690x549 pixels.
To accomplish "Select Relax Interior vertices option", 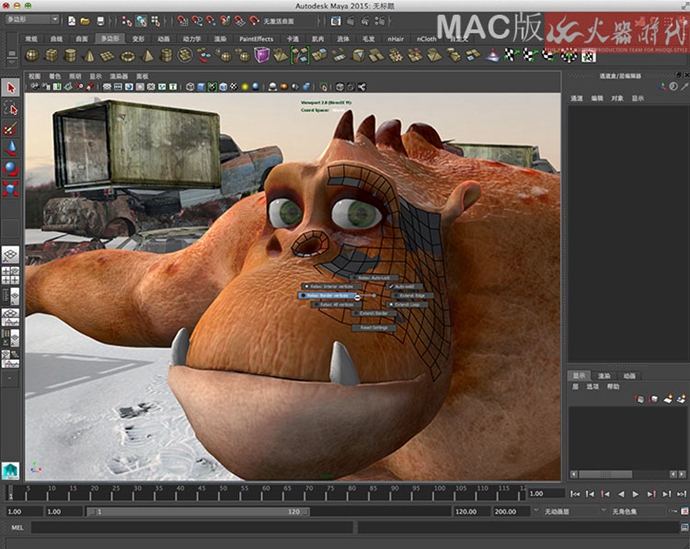I will click(331, 286).
